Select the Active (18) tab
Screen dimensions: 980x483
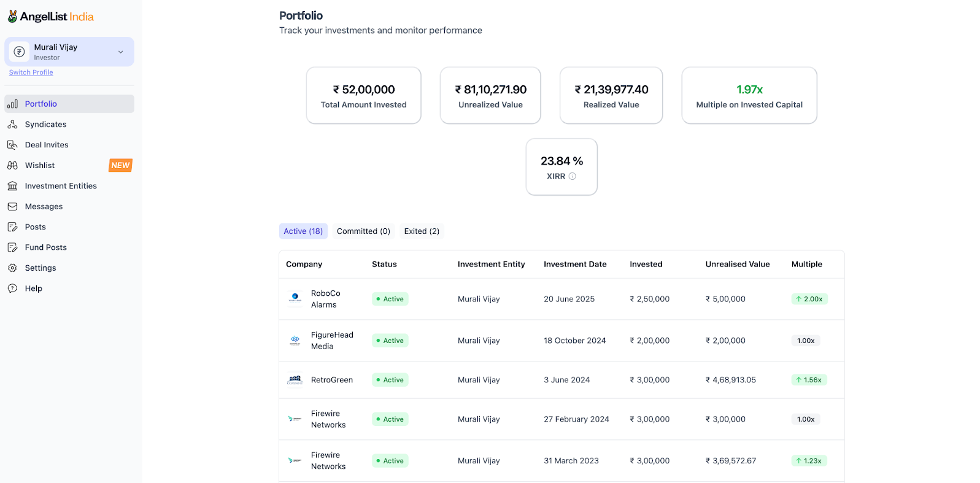point(303,231)
